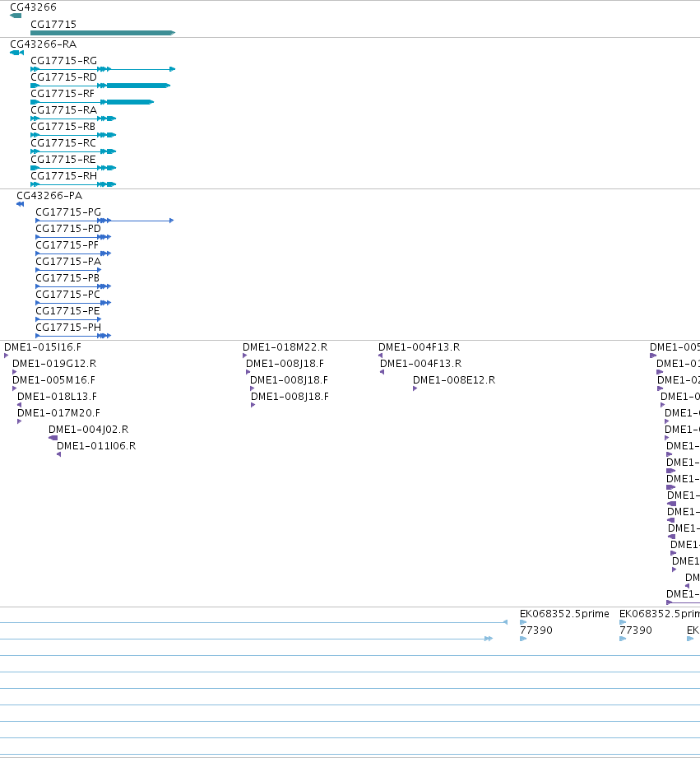This screenshot has height=758, width=700.
Task: Click the CG17715-RA transcript label
Action: pyautogui.click(x=64, y=109)
